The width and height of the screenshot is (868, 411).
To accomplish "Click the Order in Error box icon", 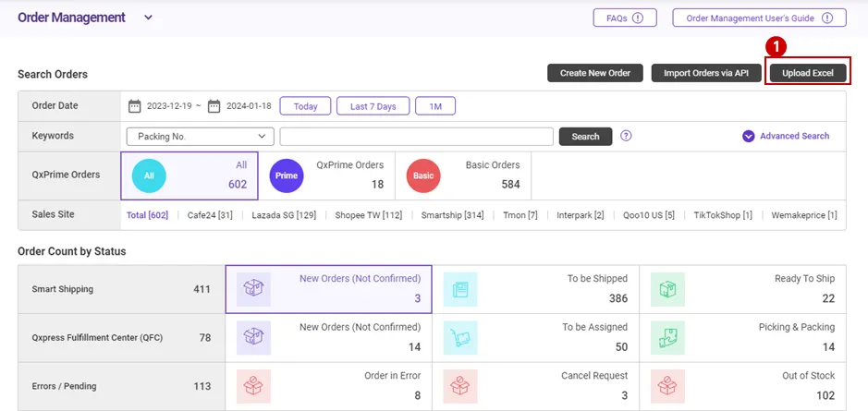I will coord(253,386).
